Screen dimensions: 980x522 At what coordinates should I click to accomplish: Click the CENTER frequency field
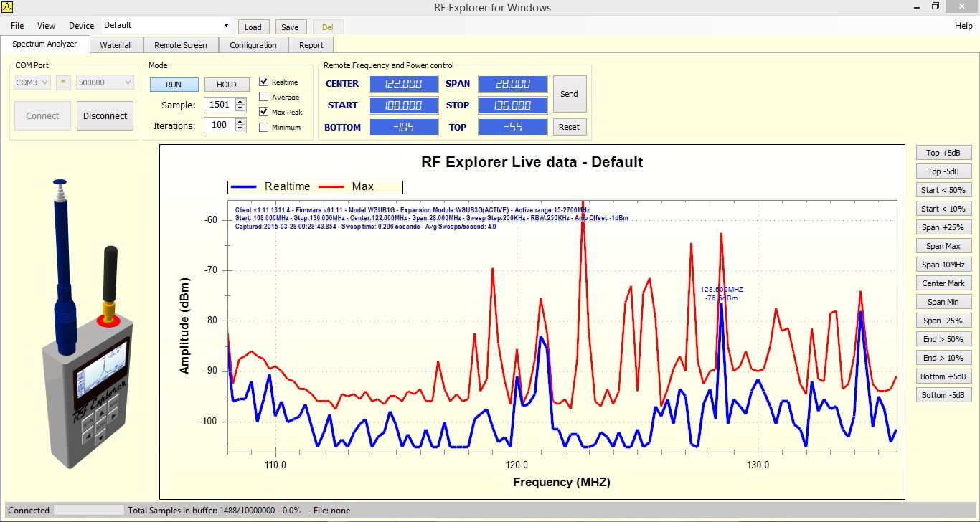point(403,84)
